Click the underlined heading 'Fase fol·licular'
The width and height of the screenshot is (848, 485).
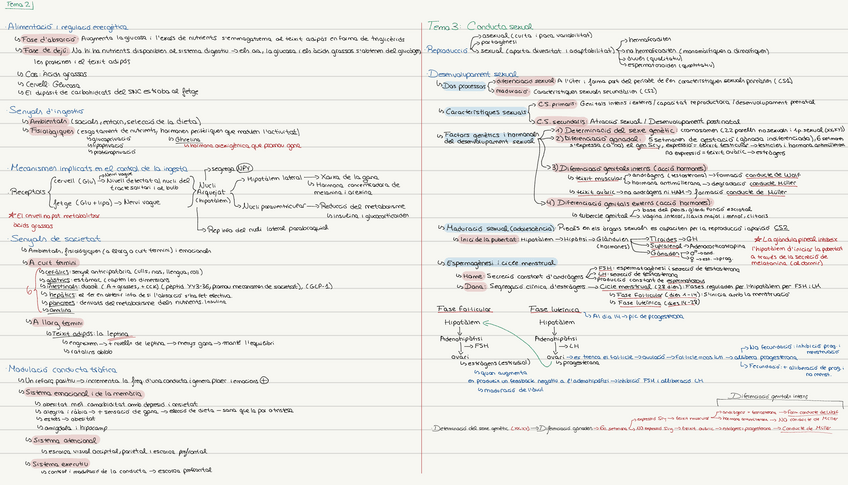pyautogui.click(x=464, y=309)
